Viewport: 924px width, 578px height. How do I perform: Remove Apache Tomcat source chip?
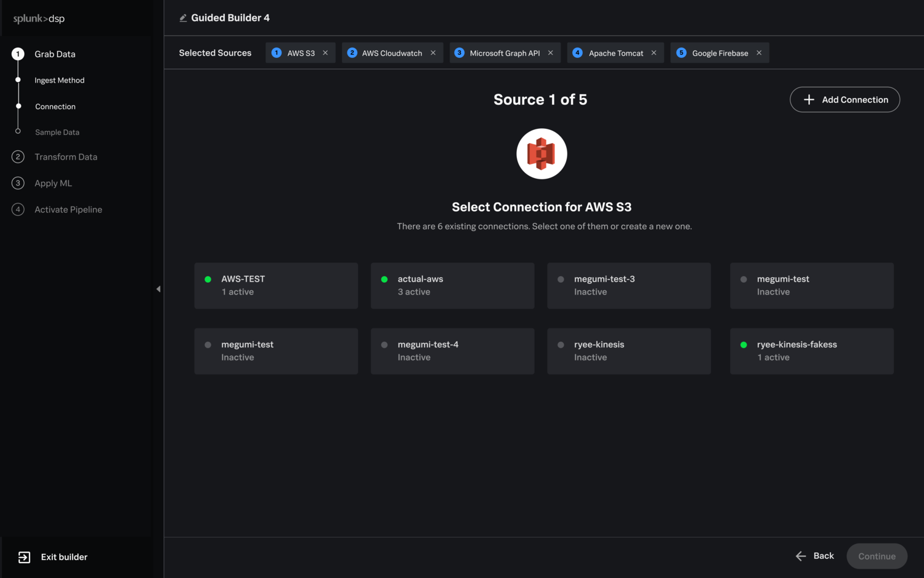tap(654, 53)
